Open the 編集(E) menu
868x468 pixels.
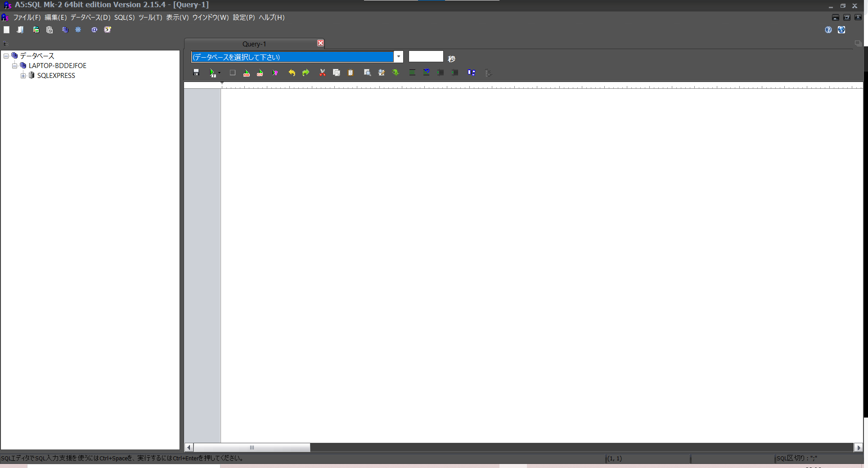(x=56, y=18)
